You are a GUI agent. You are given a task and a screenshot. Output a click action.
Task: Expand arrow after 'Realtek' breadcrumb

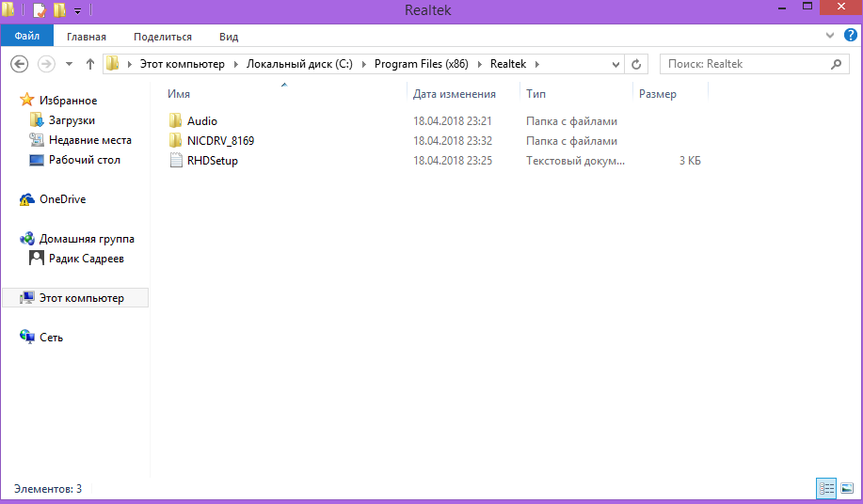537,64
